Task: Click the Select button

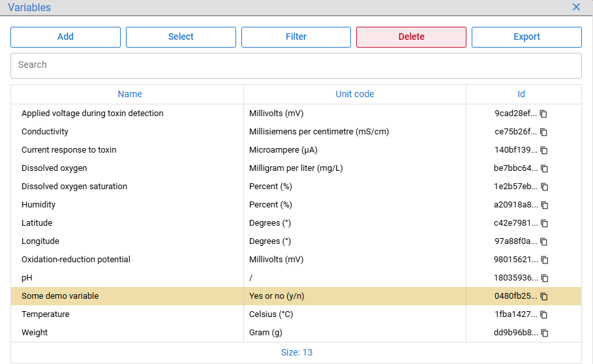Action: pyautogui.click(x=181, y=37)
